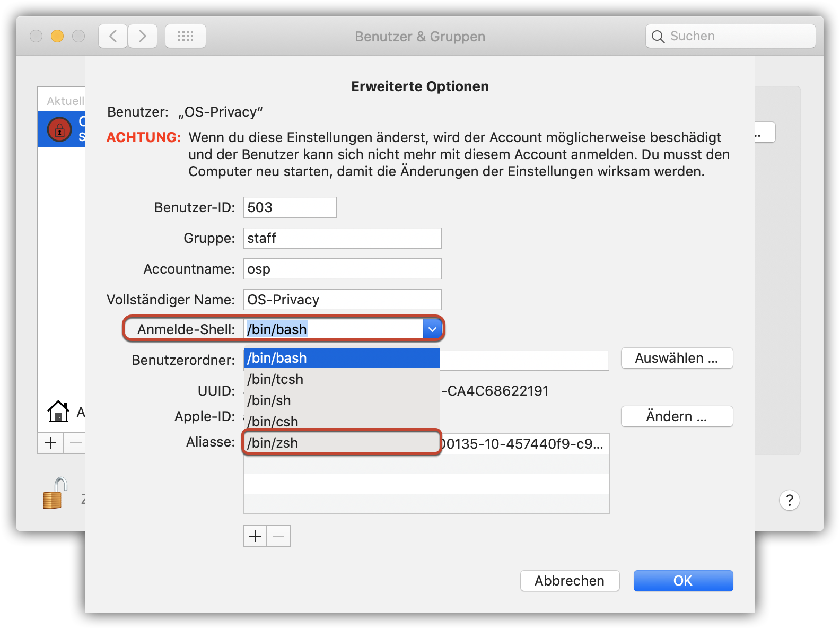This screenshot has width=840, height=629.
Task: Click the Benutzer-ID field with 503
Action: tap(290, 207)
